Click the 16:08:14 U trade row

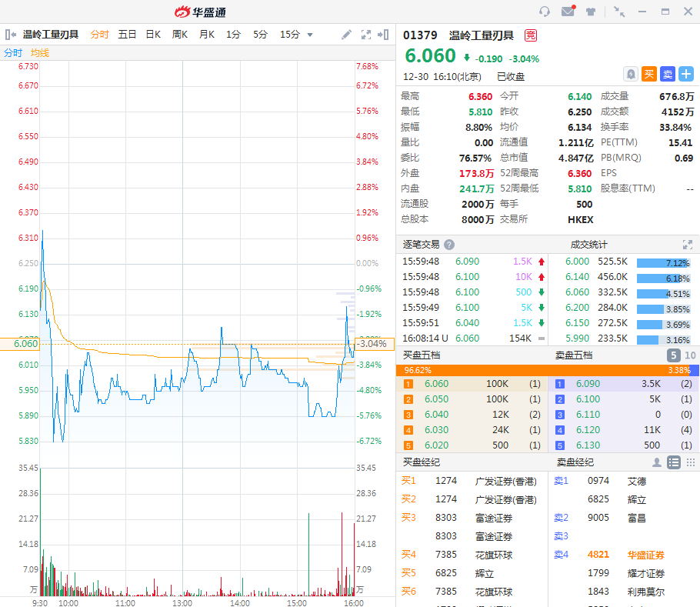(473, 339)
